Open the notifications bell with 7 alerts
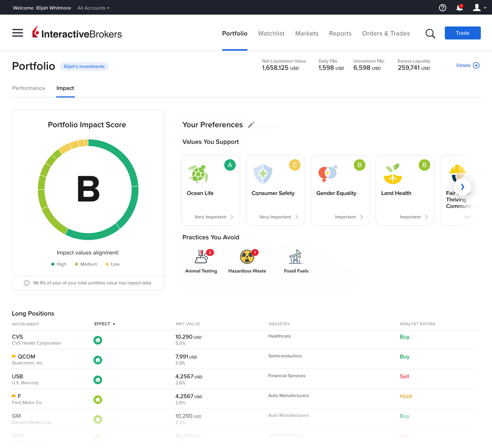The width and height of the screenshot is (492, 448). [x=459, y=8]
